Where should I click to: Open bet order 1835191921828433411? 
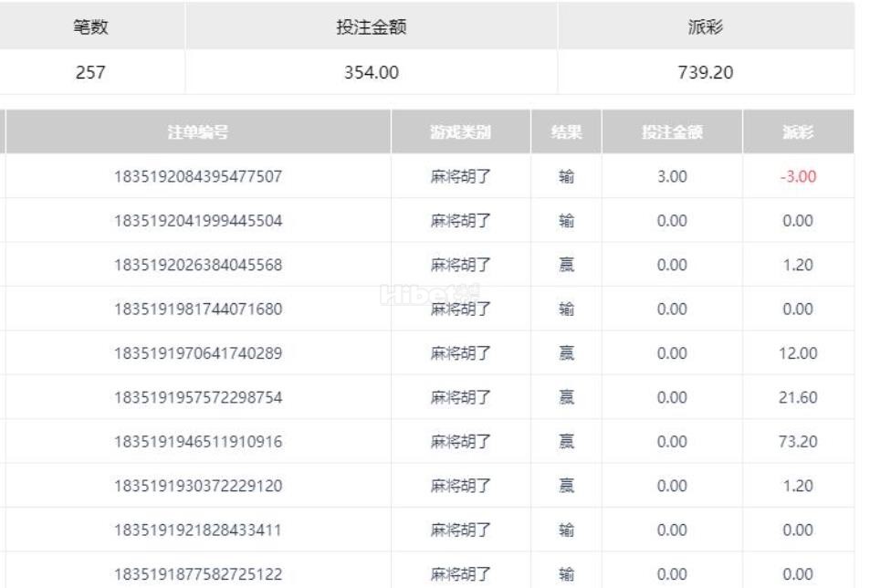tap(197, 530)
